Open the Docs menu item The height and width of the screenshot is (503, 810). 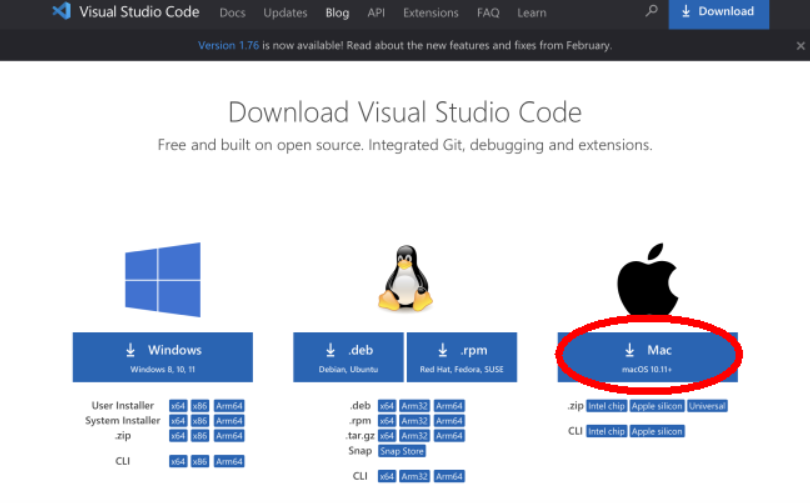[x=232, y=13]
